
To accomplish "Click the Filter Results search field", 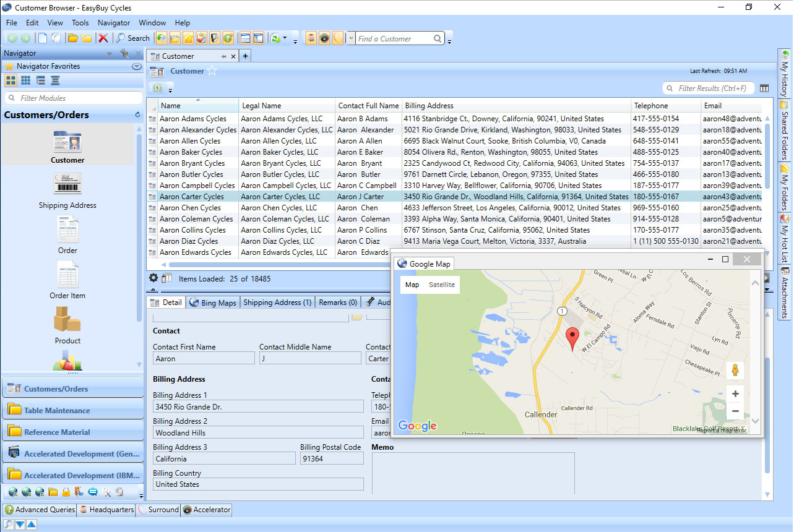I will point(709,88).
